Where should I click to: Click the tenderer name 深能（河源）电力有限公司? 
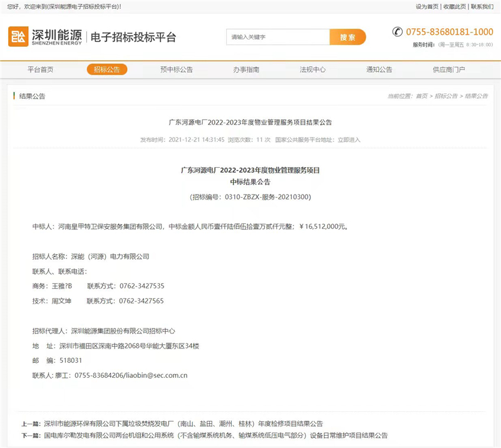(110, 257)
